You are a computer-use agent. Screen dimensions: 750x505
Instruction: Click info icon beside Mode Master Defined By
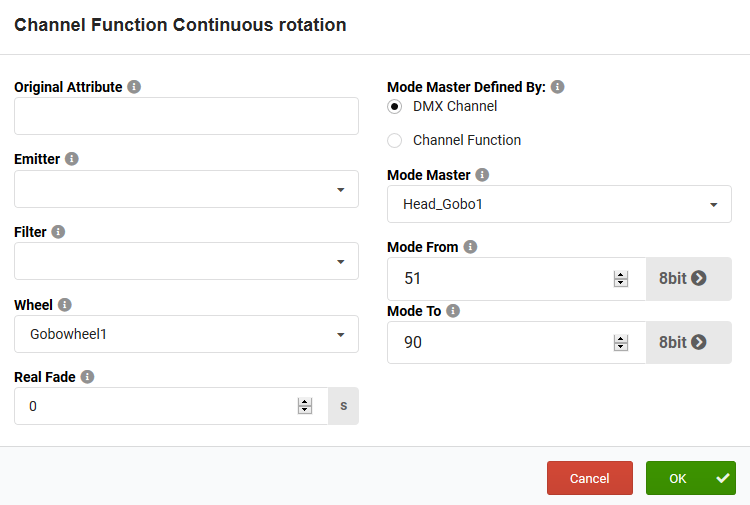coord(558,87)
